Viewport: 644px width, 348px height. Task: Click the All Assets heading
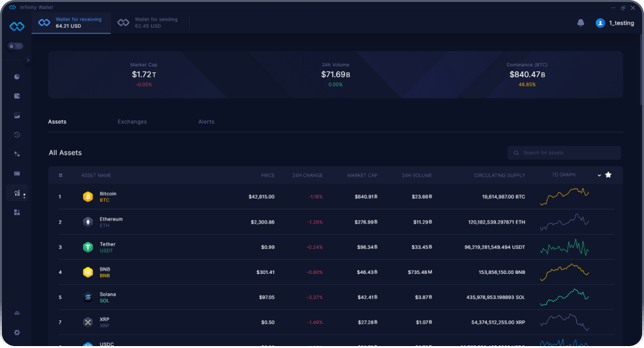tap(65, 153)
